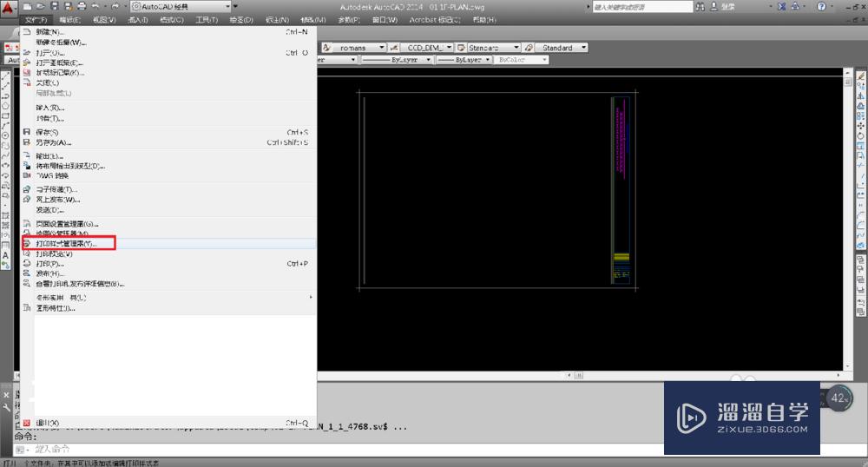
Task: Choose 电子传递(T)... in the File menu
Action: point(169,190)
